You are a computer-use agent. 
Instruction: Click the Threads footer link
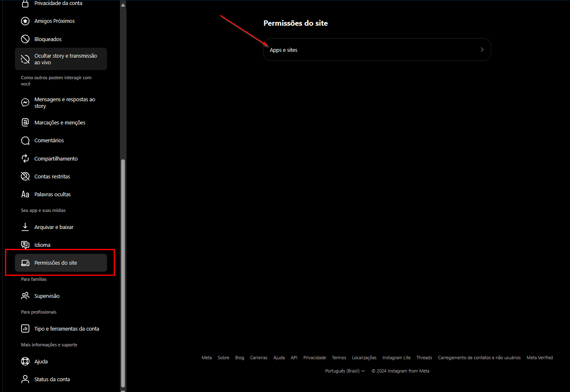(424, 358)
